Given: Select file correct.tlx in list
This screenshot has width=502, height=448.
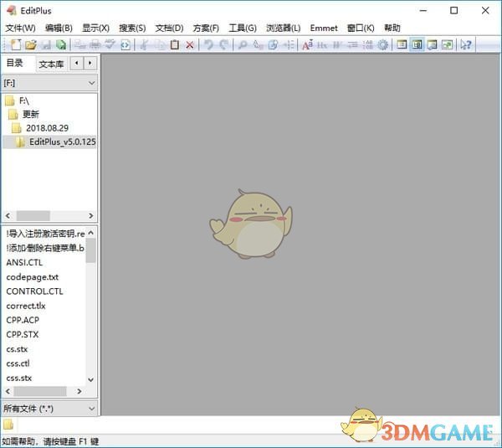Looking at the screenshot, I should pos(26,306).
